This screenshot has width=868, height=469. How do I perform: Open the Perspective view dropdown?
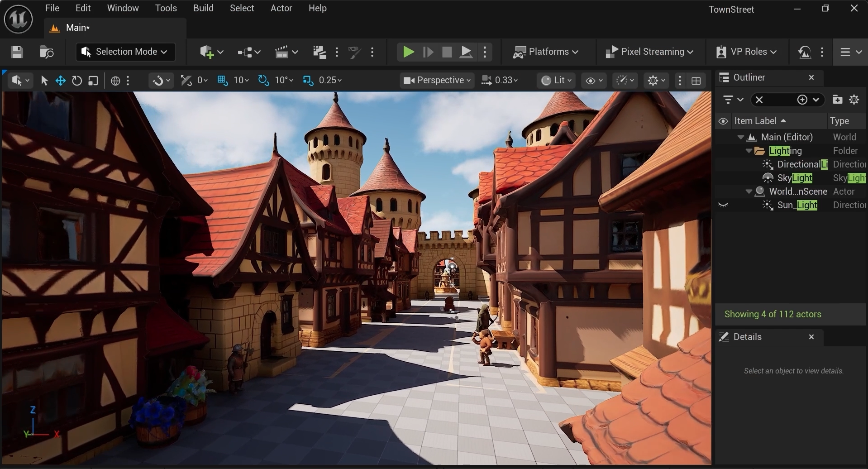(x=437, y=81)
